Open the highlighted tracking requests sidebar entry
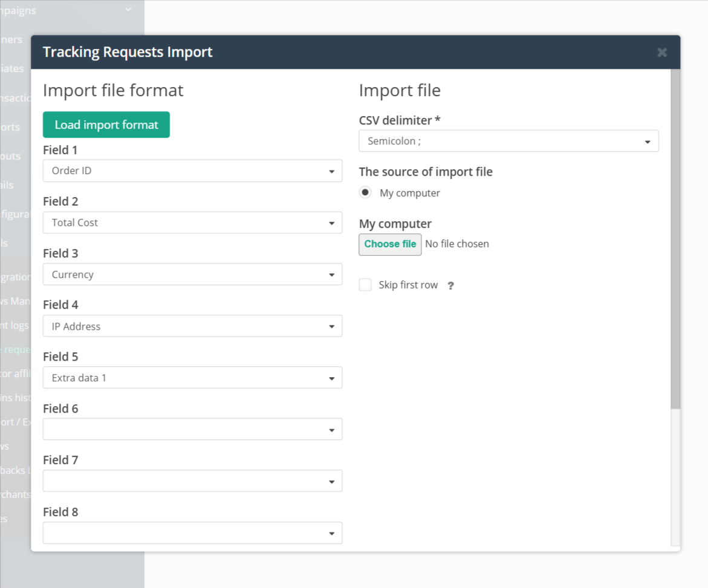 coord(15,349)
